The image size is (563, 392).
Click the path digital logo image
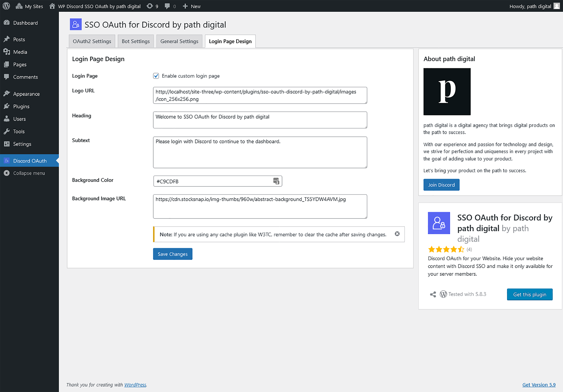pos(447,92)
